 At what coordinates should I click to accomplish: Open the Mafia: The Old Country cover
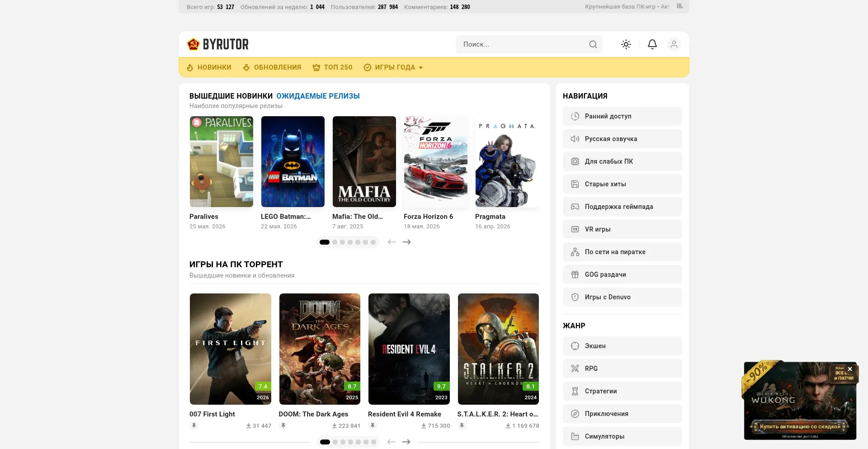point(364,162)
